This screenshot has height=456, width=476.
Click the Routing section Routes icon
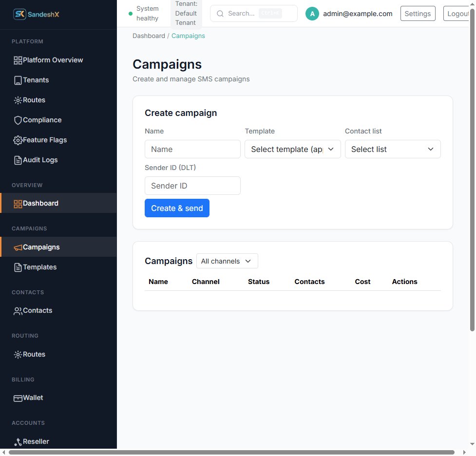18,354
